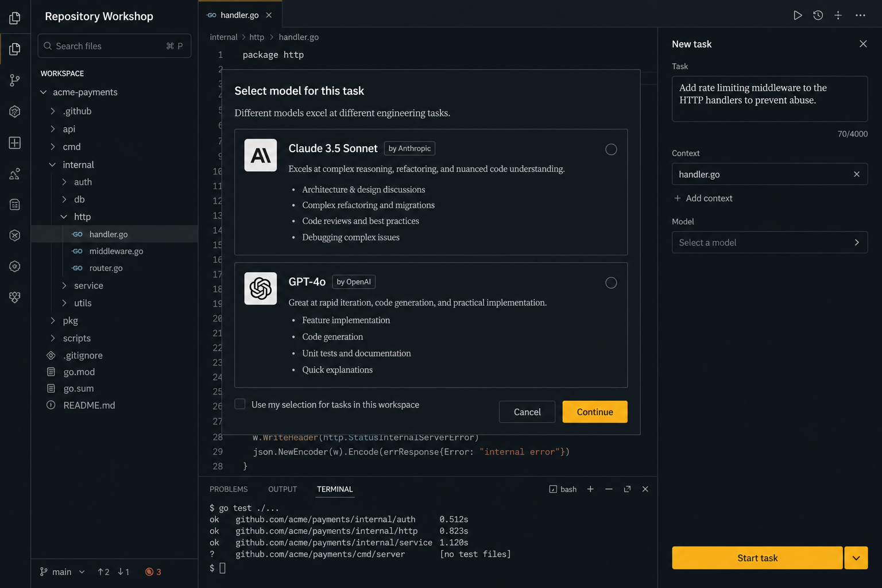Open the checklist tasks sidebar icon
882x588 pixels.
point(15,204)
